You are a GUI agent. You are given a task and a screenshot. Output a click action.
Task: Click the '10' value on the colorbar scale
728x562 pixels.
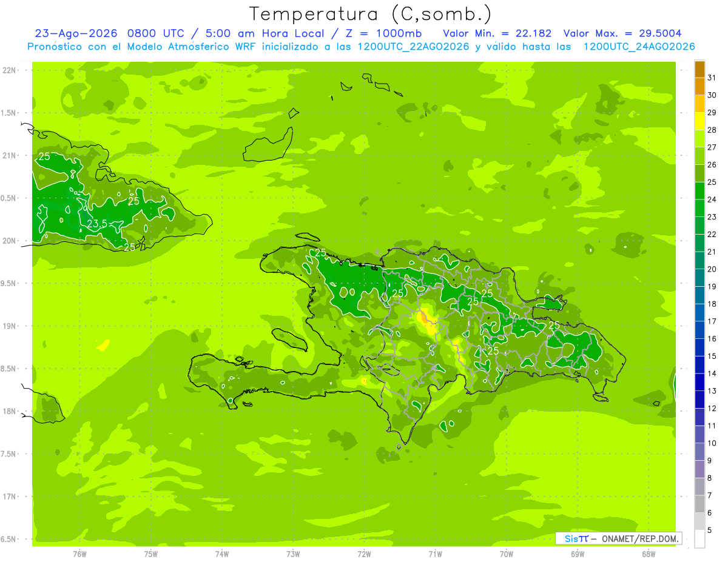pyautogui.click(x=712, y=443)
